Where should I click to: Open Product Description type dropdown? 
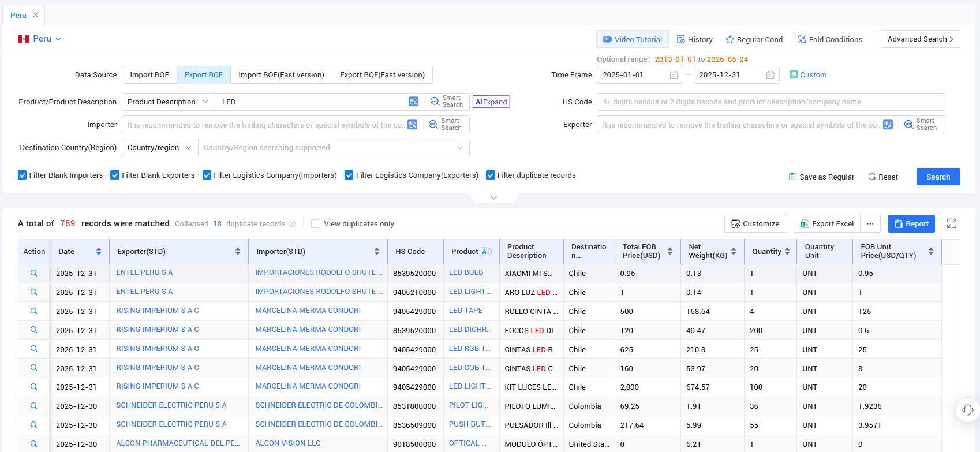pos(168,102)
